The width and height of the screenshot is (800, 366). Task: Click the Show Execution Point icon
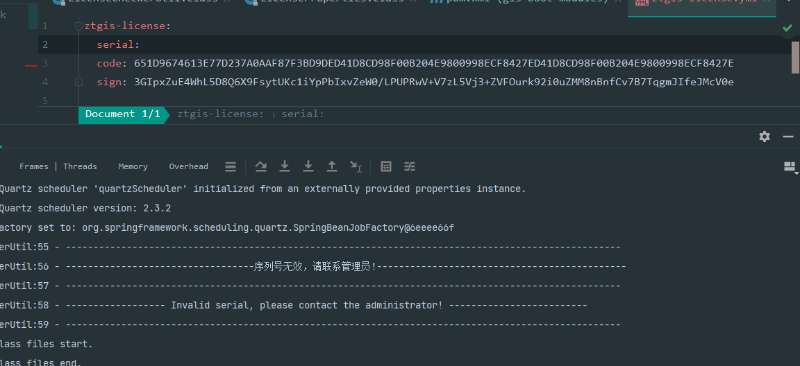(x=231, y=166)
